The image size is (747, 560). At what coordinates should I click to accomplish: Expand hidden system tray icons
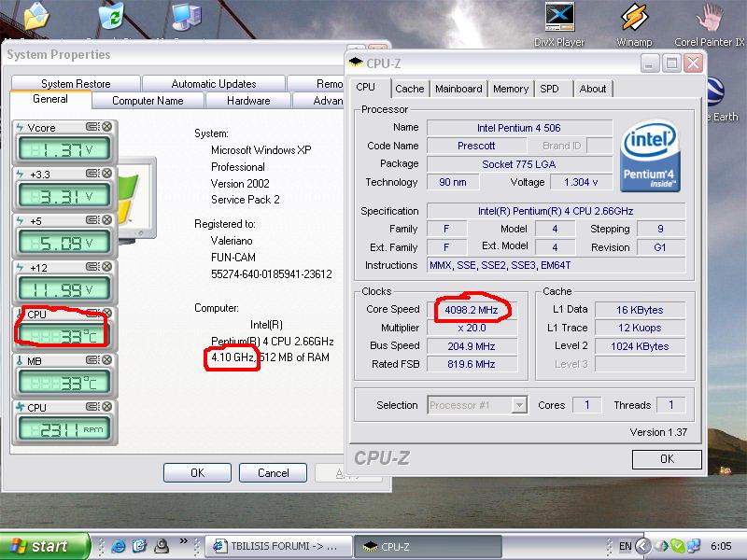point(643,546)
